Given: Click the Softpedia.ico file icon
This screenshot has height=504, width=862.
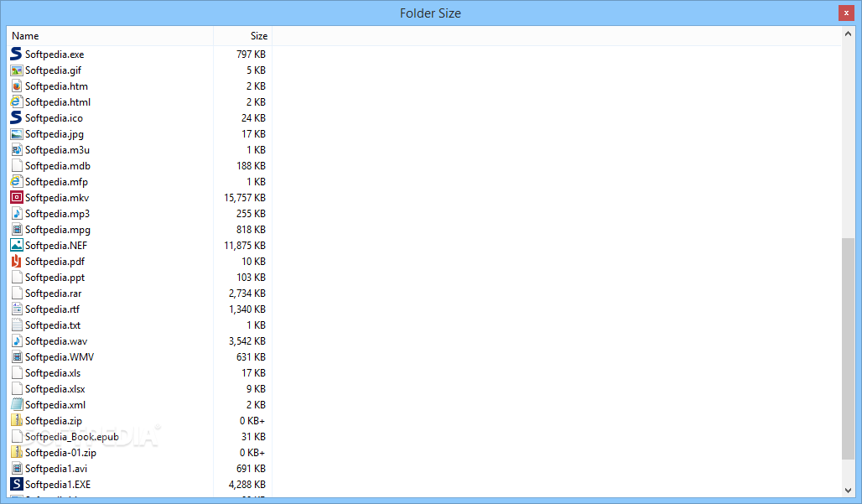Looking at the screenshot, I should (x=17, y=118).
